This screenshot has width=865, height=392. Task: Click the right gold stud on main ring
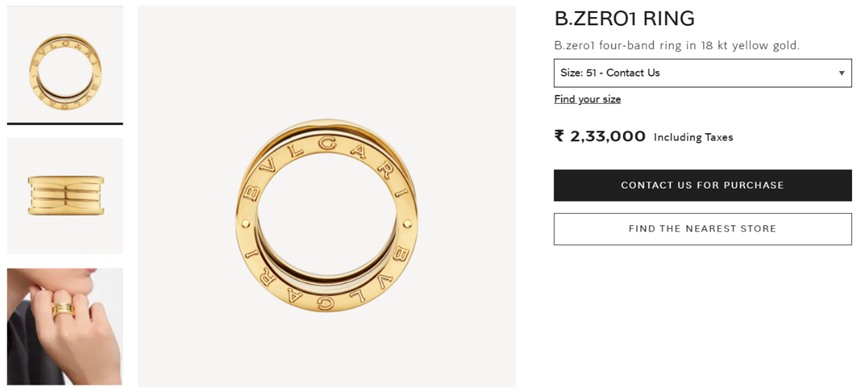(x=407, y=224)
